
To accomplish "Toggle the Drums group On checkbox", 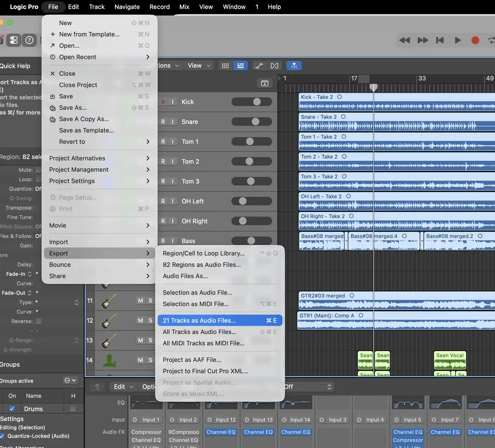I will [12, 409].
